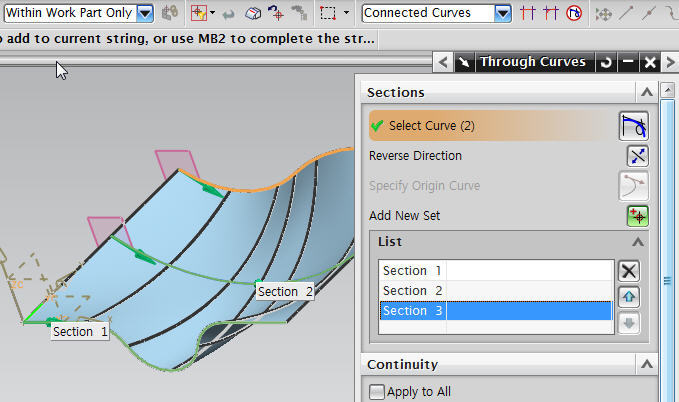The image size is (679, 402).
Task: Click the greyed link icon beside scope dropdown
Action: [170, 13]
